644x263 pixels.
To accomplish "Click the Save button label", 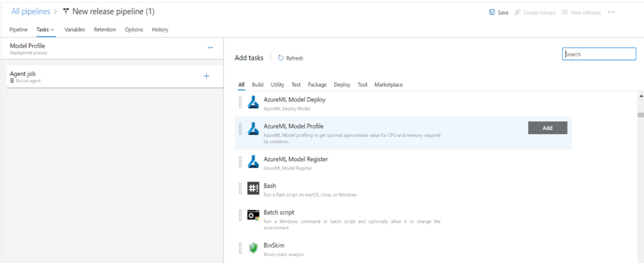I will [503, 13].
